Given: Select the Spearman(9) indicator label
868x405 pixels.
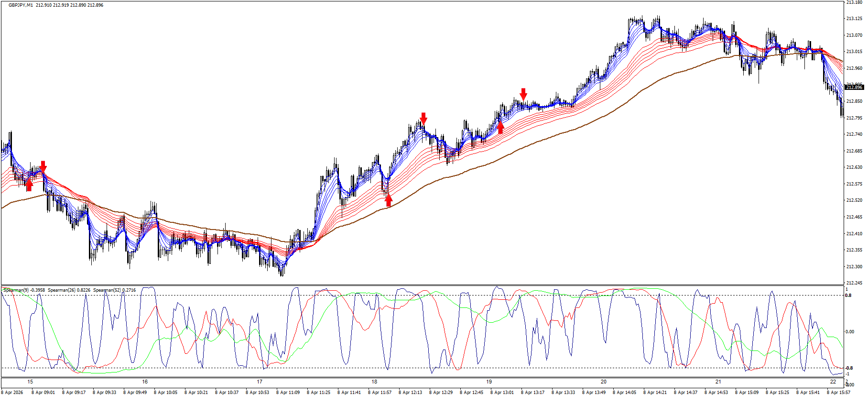Looking at the screenshot, I should point(24,290).
